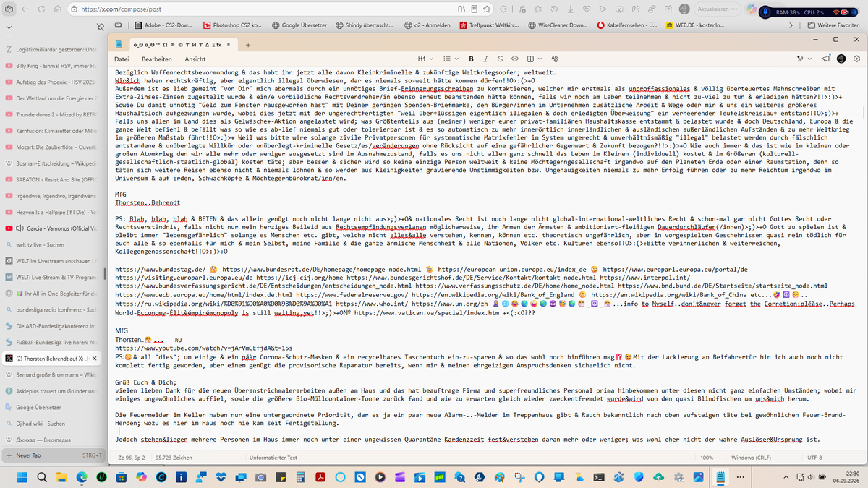The height and width of the screenshot is (488, 868).
Task: Switch to Billy King - Einmal HSV tab
Action: (x=52, y=65)
